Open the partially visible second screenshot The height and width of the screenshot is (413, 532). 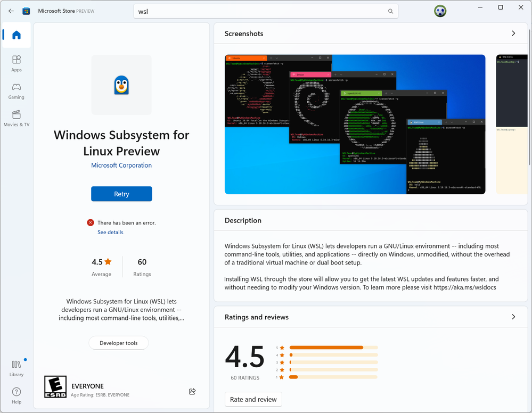point(512,125)
